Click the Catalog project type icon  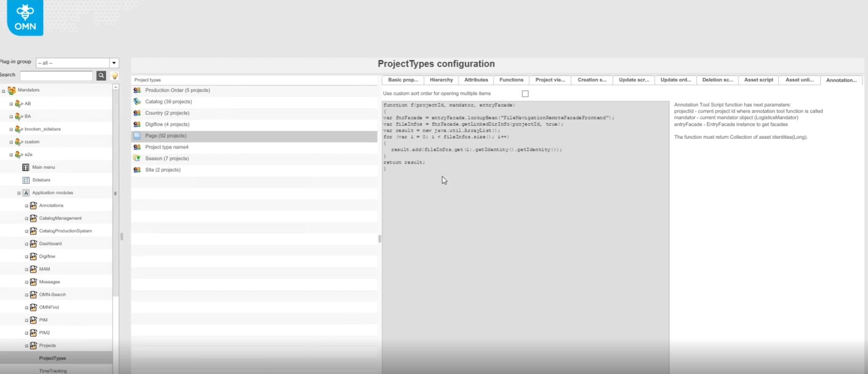137,101
